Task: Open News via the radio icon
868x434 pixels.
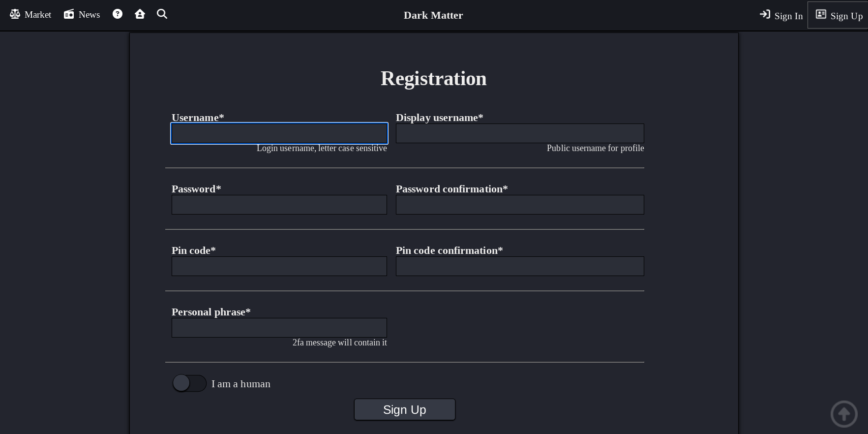Action: (69, 14)
